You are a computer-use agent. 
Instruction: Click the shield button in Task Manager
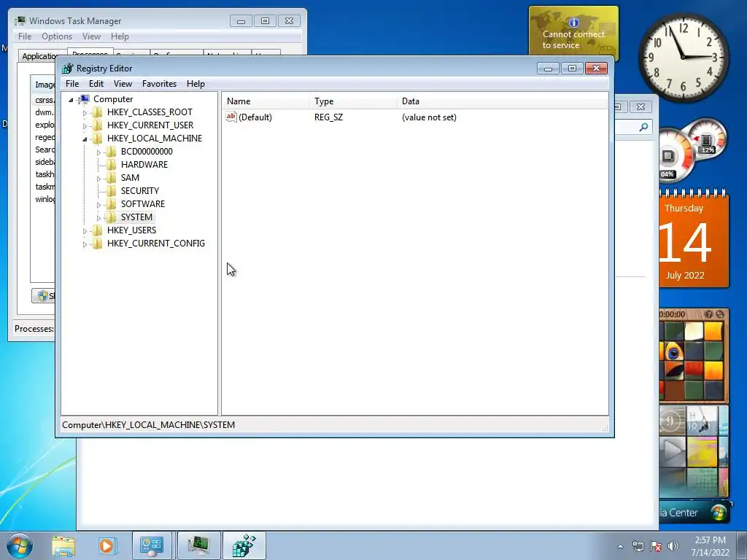[43, 296]
